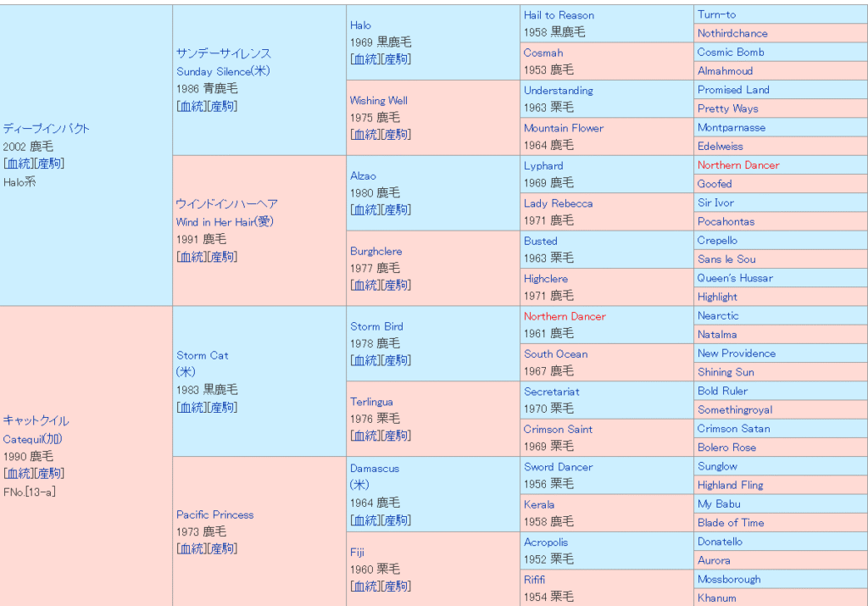This screenshot has height=606, width=868.
Task: Open 産駒 link under Terlingua
Action: (397, 436)
